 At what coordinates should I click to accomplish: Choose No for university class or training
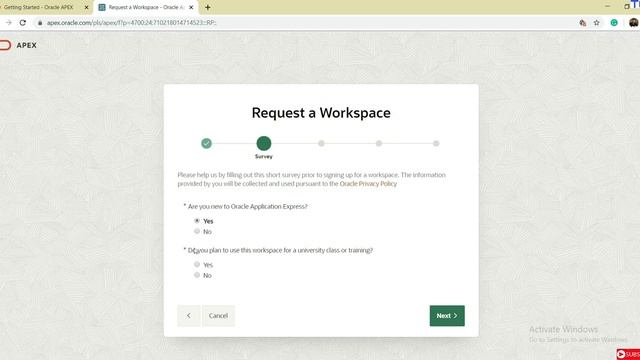point(197,275)
